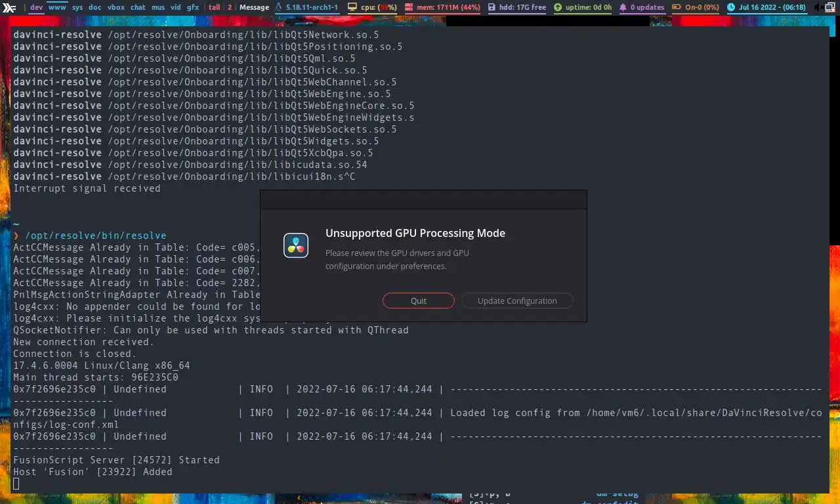This screenshot has height=504, width=840.
Task: Switch to the gfx workspace
Action: 193,7
